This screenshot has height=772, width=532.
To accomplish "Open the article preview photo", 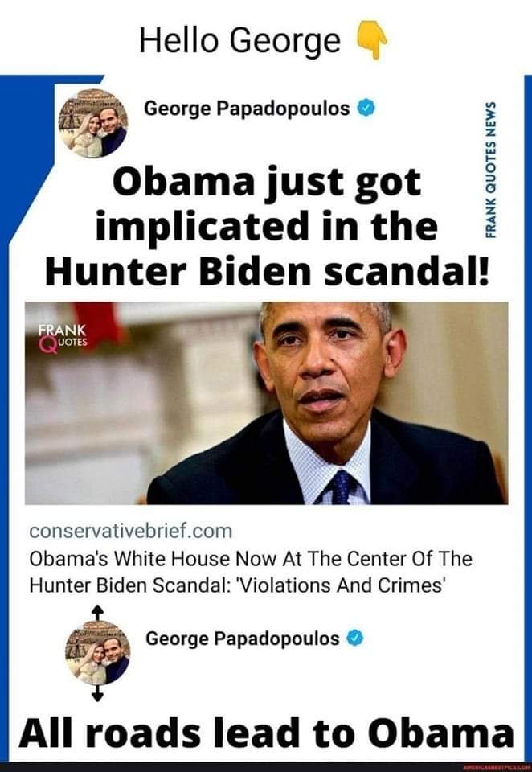I will coord(266,403).
